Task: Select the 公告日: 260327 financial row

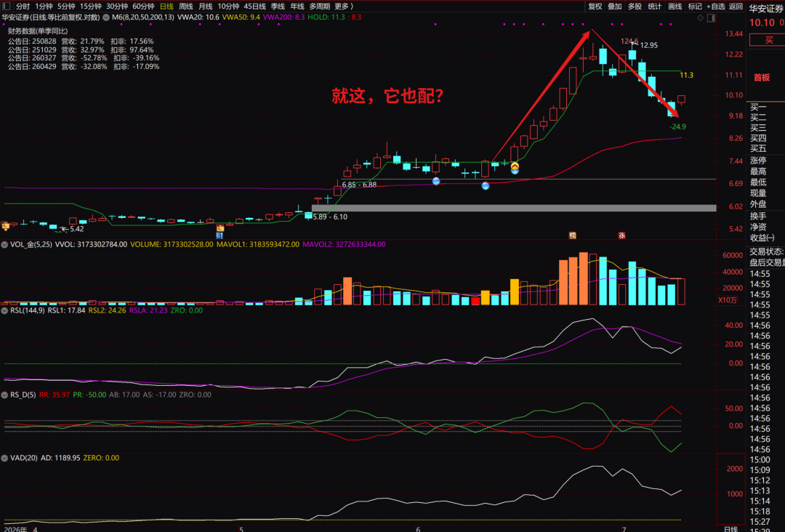Action: (84, 58)
